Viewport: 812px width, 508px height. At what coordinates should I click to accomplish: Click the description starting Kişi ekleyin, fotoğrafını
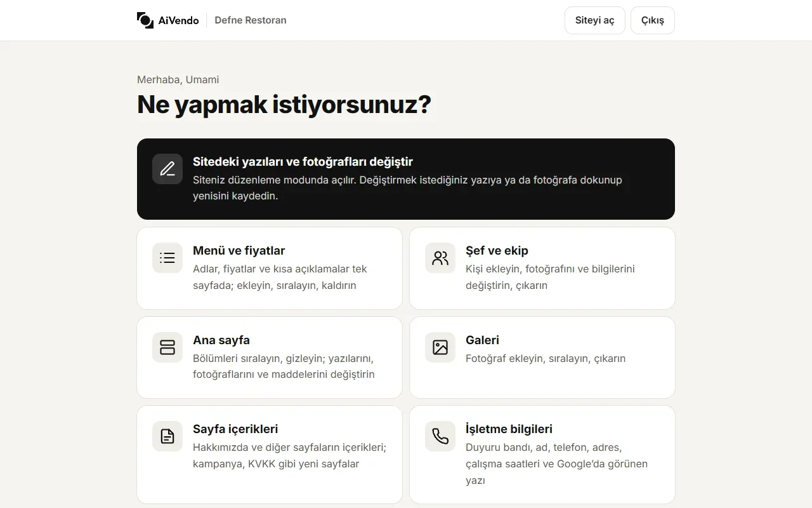click(550, 277)
